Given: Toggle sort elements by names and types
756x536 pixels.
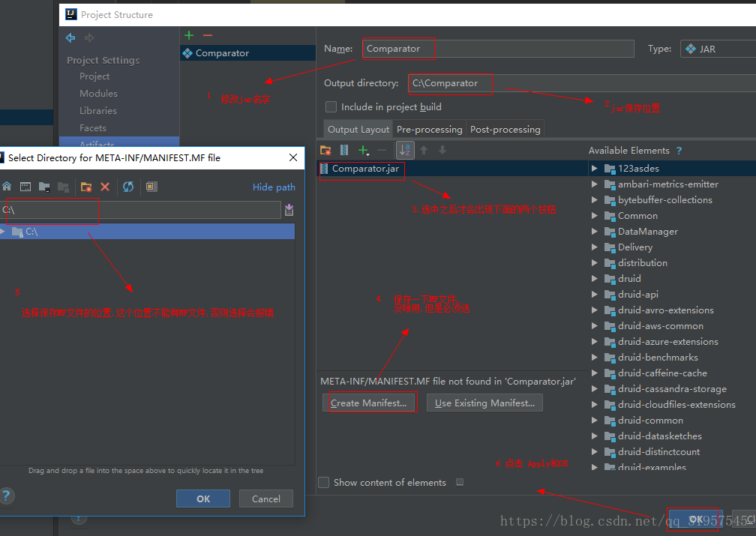Looking at the screenshot, I should pos(405,151).
